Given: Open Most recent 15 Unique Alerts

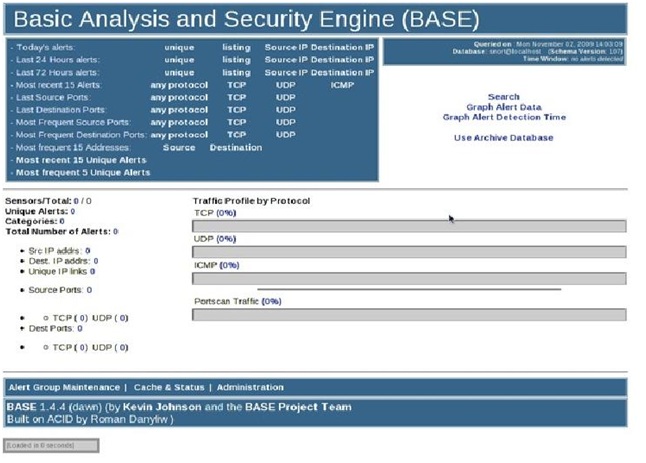Looking at the screenshot, I should 81,160.
